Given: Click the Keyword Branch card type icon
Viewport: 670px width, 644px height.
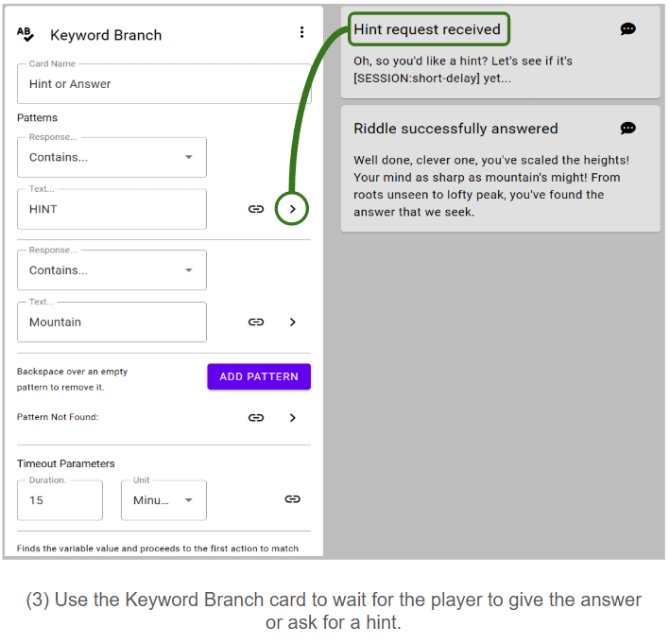Looking at the screenshot, I should [26, 34].
